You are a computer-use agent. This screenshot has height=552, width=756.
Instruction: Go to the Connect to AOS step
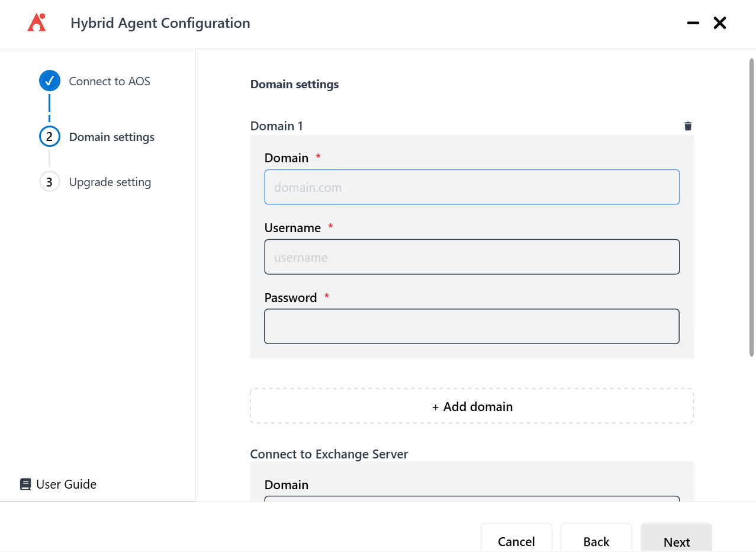110,81
